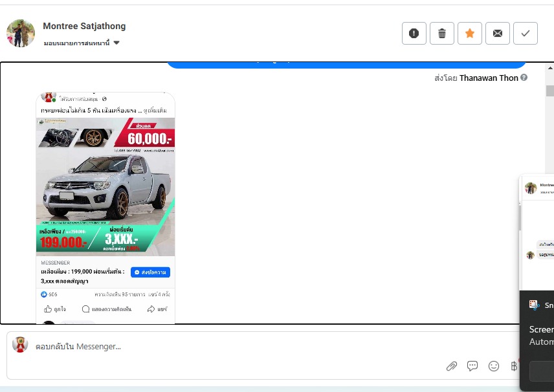Click the share button on the ad
Viewport: 554px width, 392px height.
click(157, 309)
